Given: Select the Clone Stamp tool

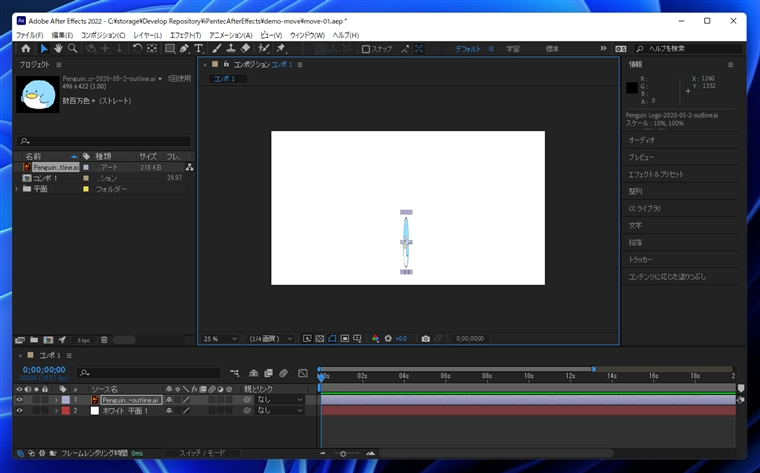Looking at the screenshot, I should coord(231,48).
